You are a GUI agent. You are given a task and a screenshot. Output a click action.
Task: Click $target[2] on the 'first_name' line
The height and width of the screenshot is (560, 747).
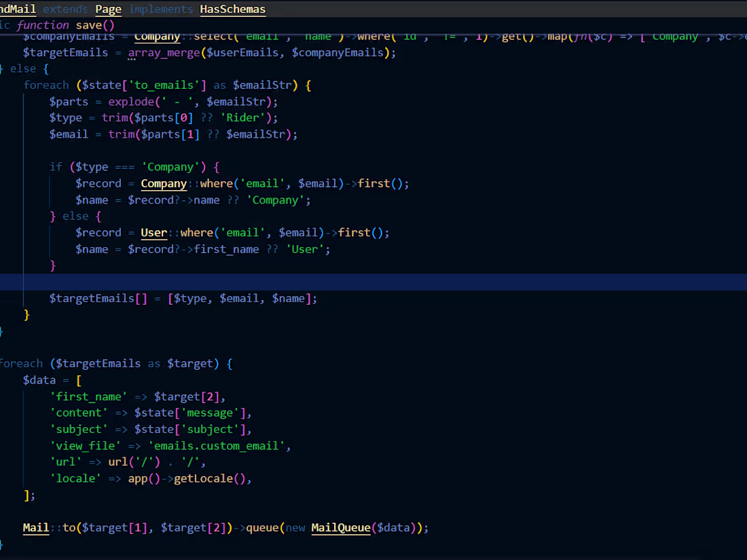pos(186,396)
